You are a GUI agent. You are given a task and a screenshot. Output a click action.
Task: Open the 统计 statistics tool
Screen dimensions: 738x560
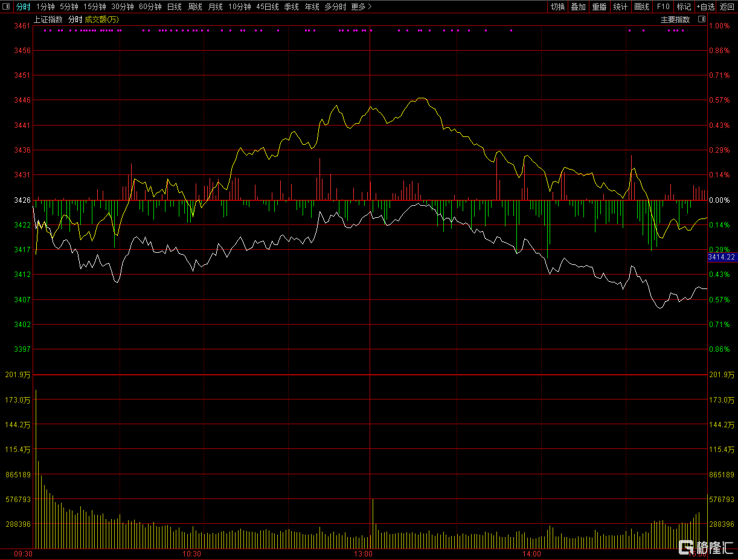[x=620, y=7]
